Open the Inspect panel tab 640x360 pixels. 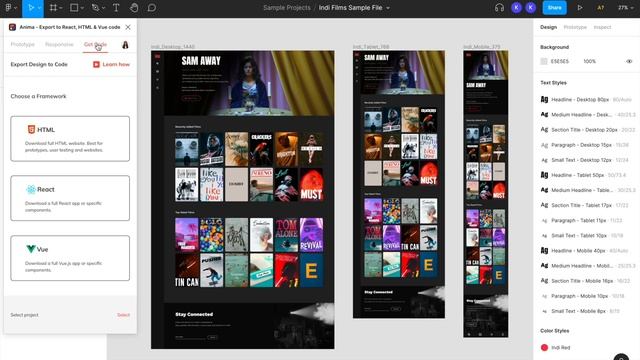pyautogui.click(x=602, y=27)
